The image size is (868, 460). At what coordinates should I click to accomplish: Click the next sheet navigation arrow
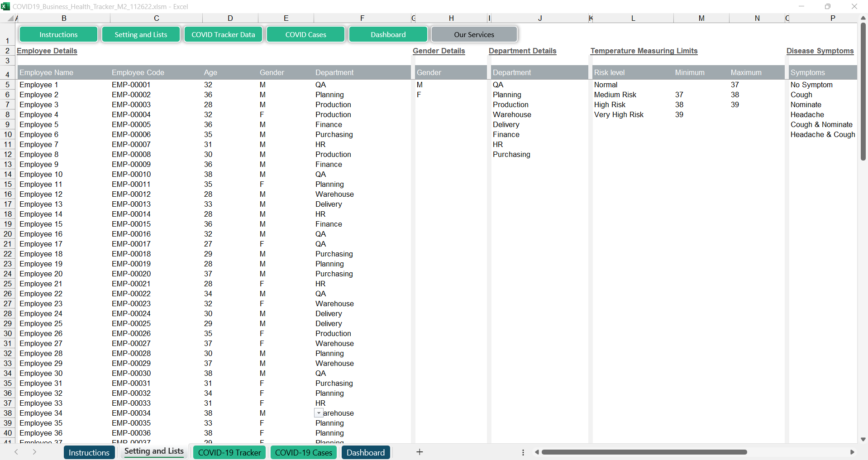click(x=34, y=452)
